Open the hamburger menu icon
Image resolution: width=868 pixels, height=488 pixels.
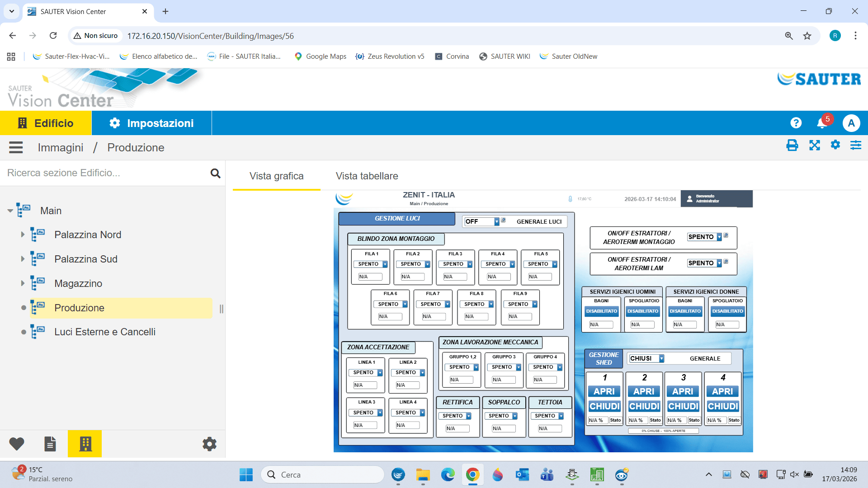click(x=16, y=147)
